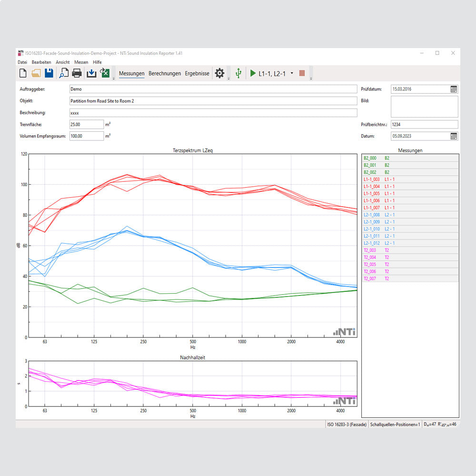Save project with floppy disk icon
476x476 pixels.
pos(49,73)
